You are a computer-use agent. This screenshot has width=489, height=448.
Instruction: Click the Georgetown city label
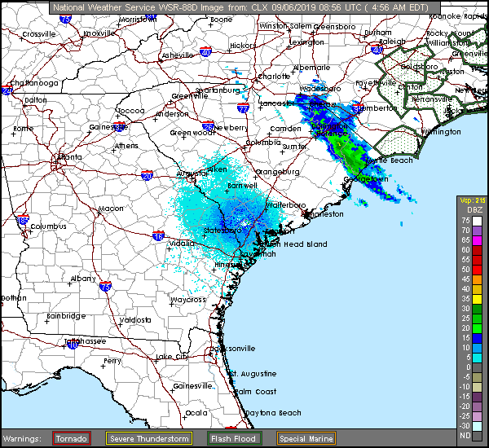coord(366,179)
